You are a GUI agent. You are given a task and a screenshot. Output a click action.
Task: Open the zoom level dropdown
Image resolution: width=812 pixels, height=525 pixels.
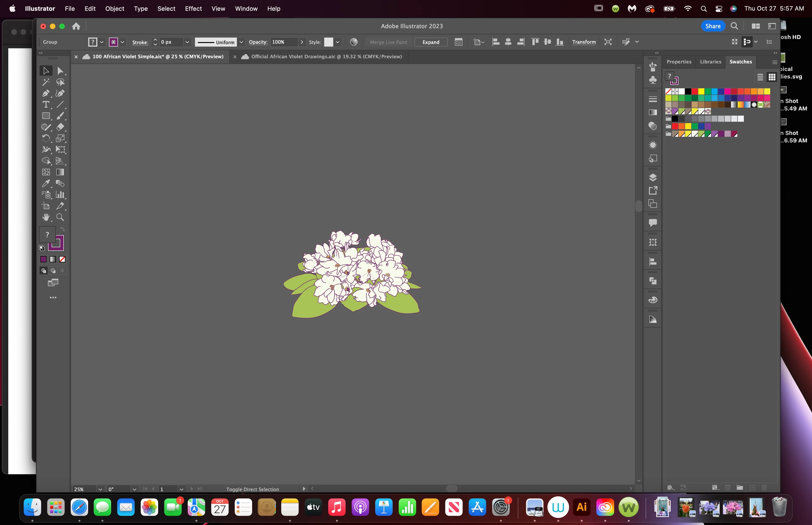tap(100, 489)
